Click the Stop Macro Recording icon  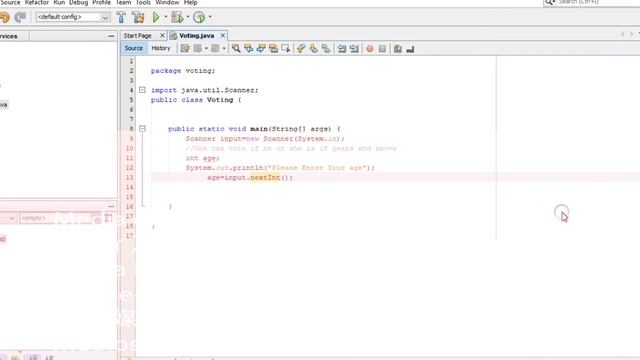point(382,49)
